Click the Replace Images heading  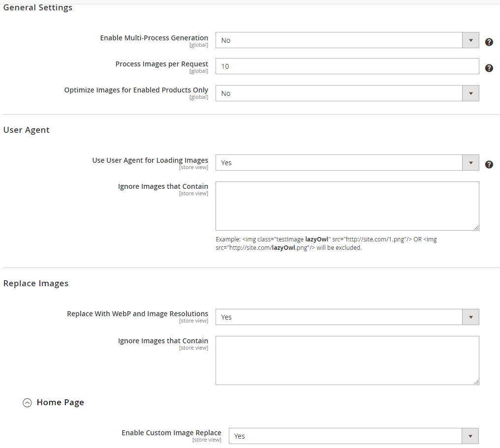36,284
